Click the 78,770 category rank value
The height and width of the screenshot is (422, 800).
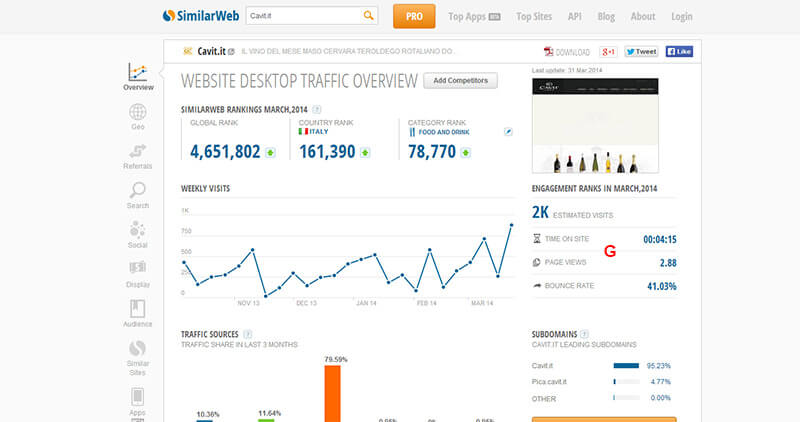[x=432, y=152]
